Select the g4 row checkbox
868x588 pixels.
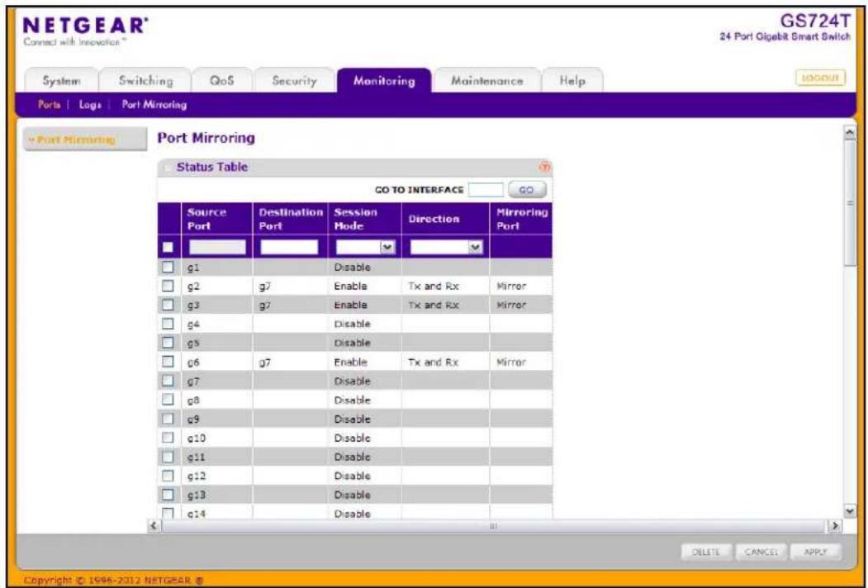168,324
